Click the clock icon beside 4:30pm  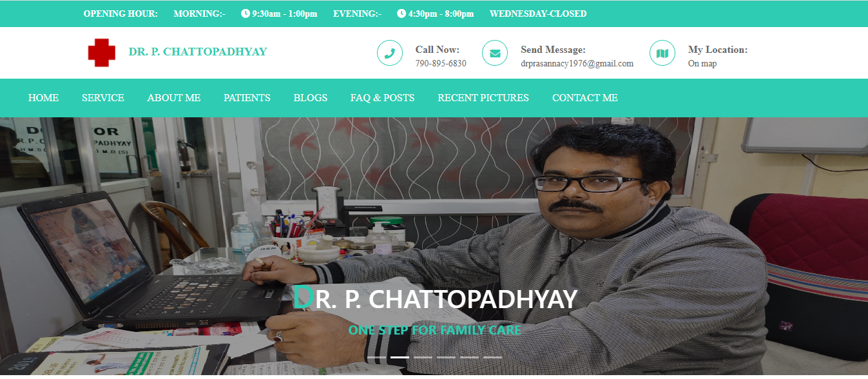click(x=401, y=14)
